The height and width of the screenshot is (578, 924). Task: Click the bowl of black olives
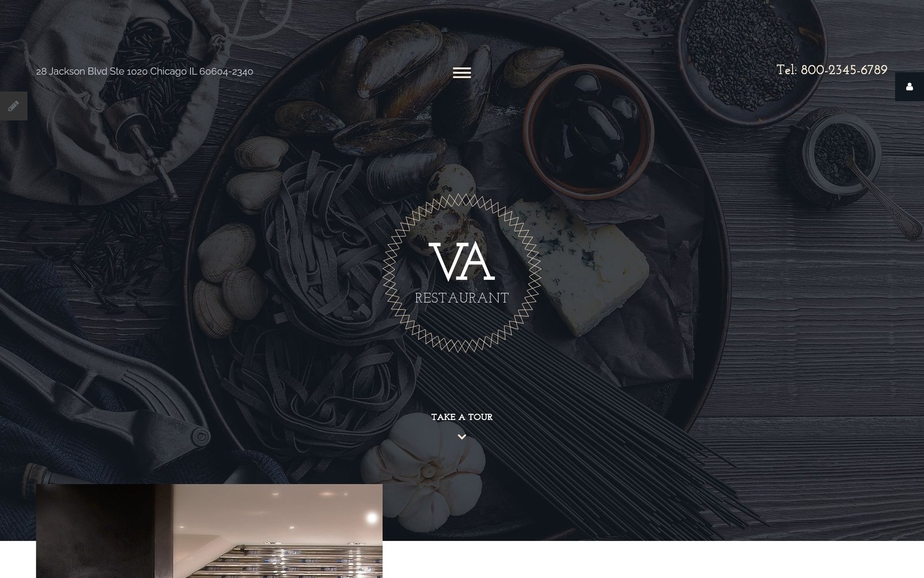588,130
